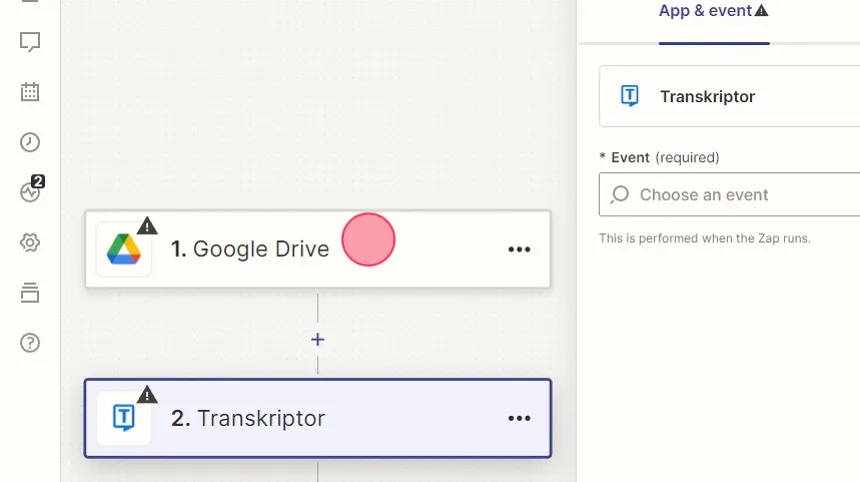Click warning triangle on Google Drive step
This screenshot has height=482, width=860.
tap(147, 225)
